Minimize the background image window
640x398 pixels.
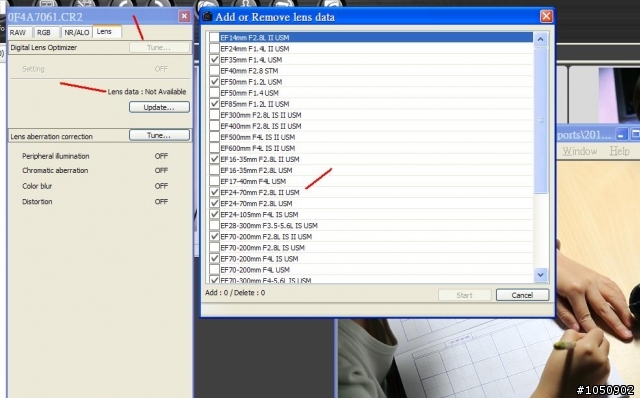click(x=621, y=134)
